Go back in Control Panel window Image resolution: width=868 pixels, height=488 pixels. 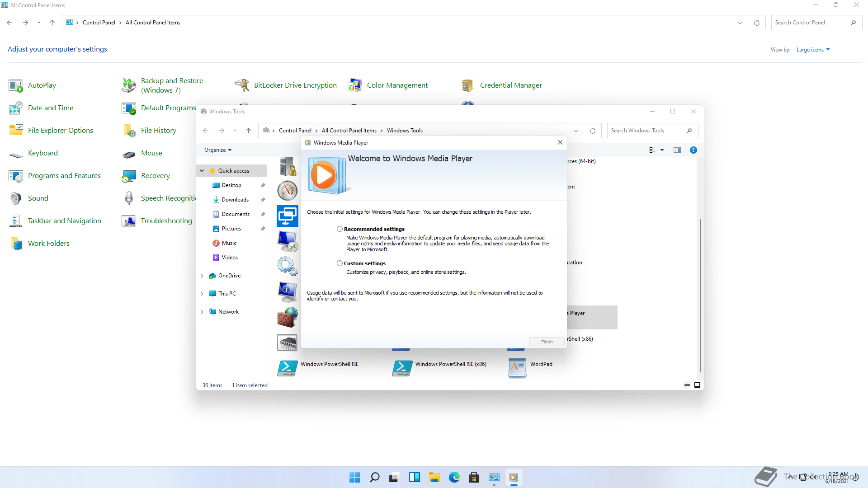click(9, 23)
